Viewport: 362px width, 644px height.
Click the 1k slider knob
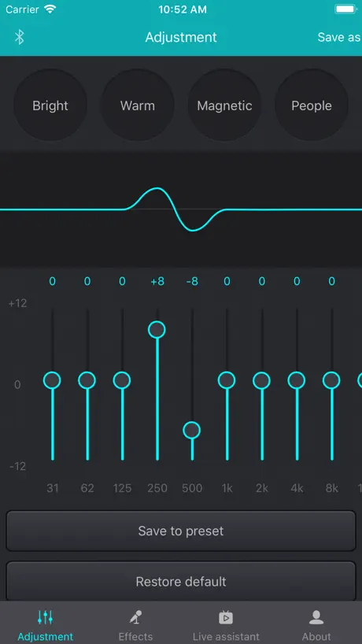(x=227, y=380)
